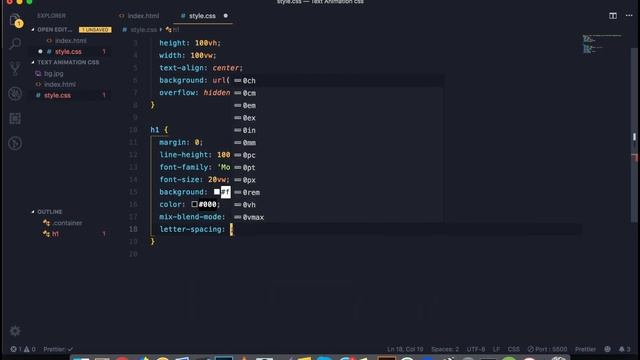Viewport: 640px width, 360px height.
Task: Open the Manage gear icon
Action: coord(15,331)
